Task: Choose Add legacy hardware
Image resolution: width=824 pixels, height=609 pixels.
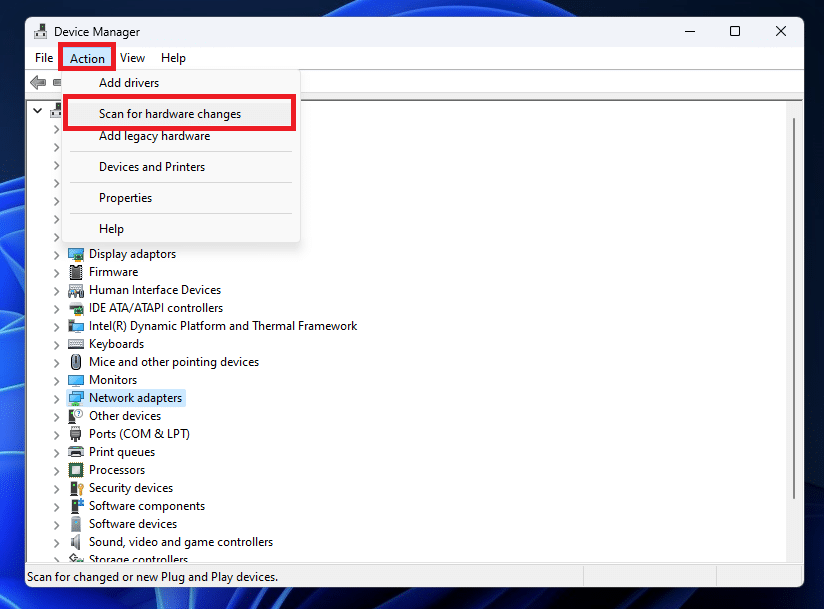Action: pos(156,135)
